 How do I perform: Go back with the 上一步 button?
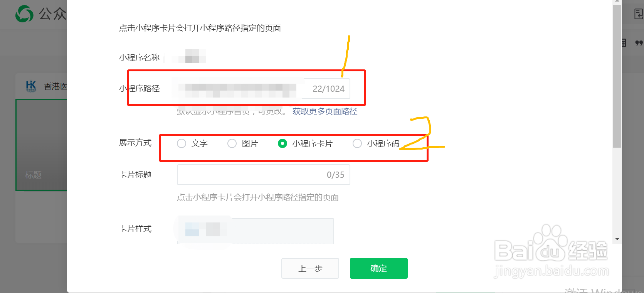(x=310, y=268)
